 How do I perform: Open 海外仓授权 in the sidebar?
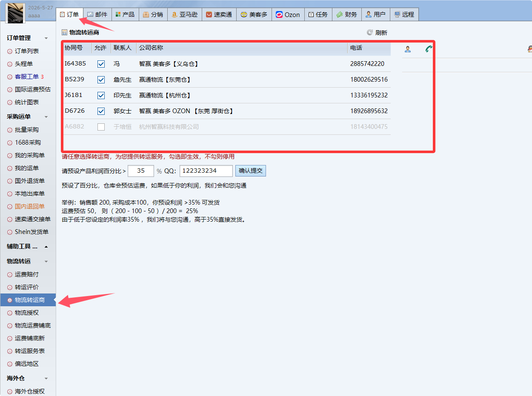(30, 391)
